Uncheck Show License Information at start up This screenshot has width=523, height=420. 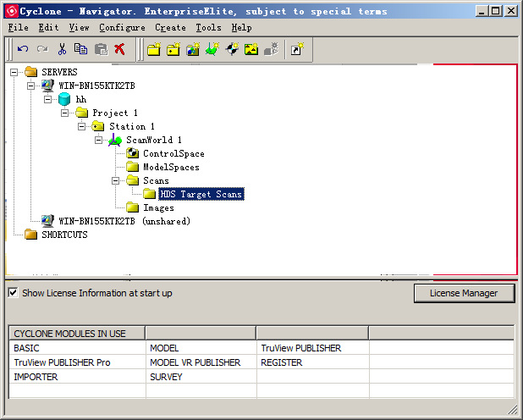click(x=13, y=293)
